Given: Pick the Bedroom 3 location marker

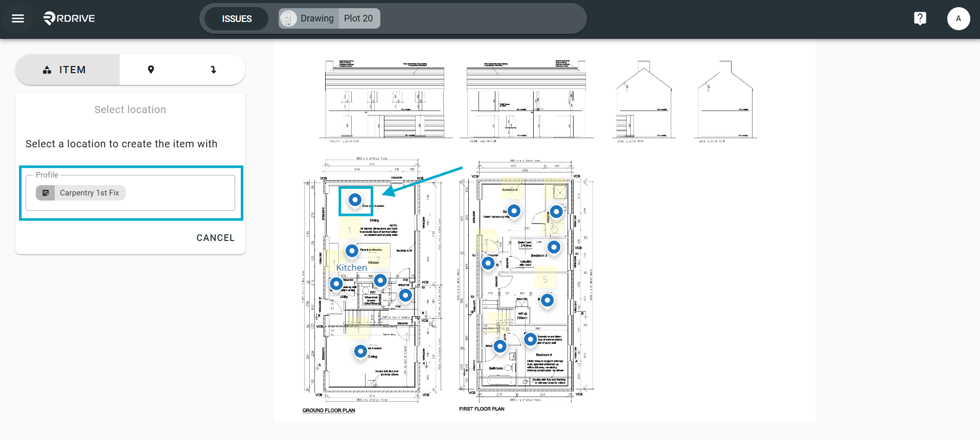Looking at the screenshot, I should (x=554, y=247).
